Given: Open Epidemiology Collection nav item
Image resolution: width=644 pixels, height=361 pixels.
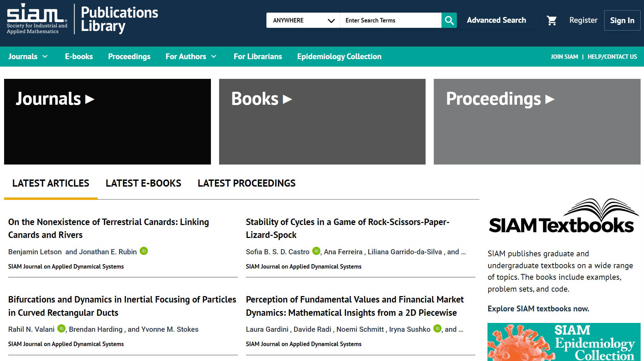Looking at the screenshot, I should tap(339, 56).
